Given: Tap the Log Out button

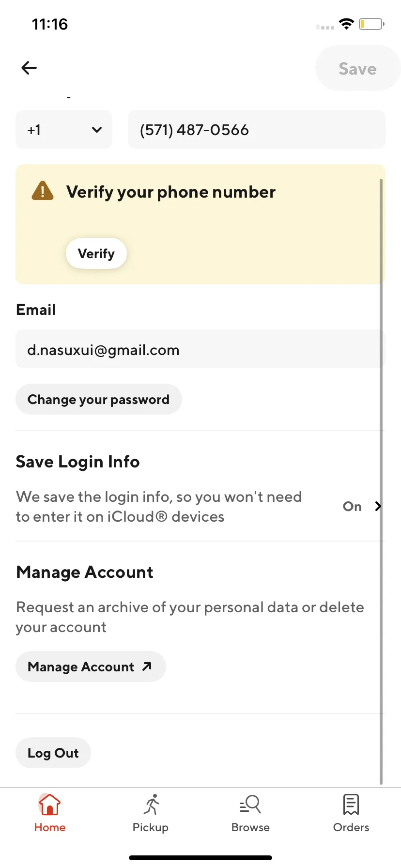Looking at the screenshot, I should [x=53, y=753].
